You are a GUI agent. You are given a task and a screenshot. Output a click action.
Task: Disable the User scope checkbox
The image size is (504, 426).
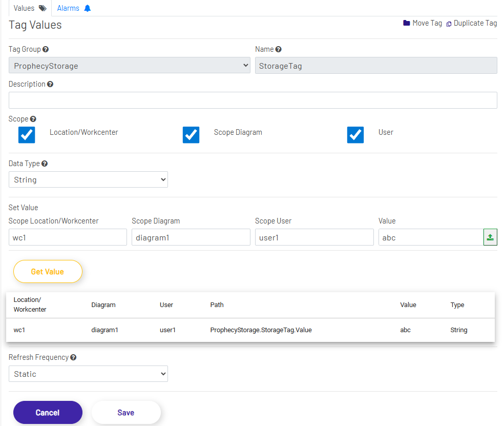355,135
